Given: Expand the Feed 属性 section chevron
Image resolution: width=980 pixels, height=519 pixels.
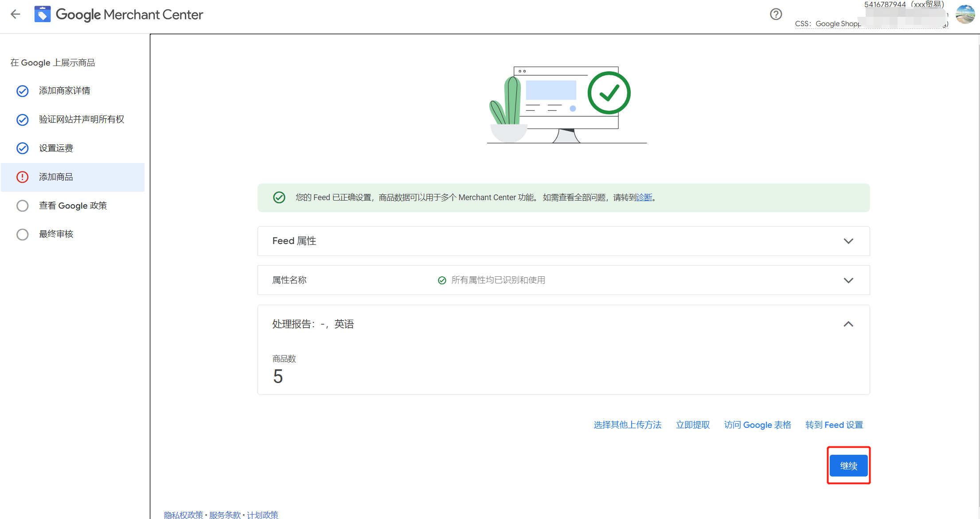Looking at the screenshot, I should [848, 241].
